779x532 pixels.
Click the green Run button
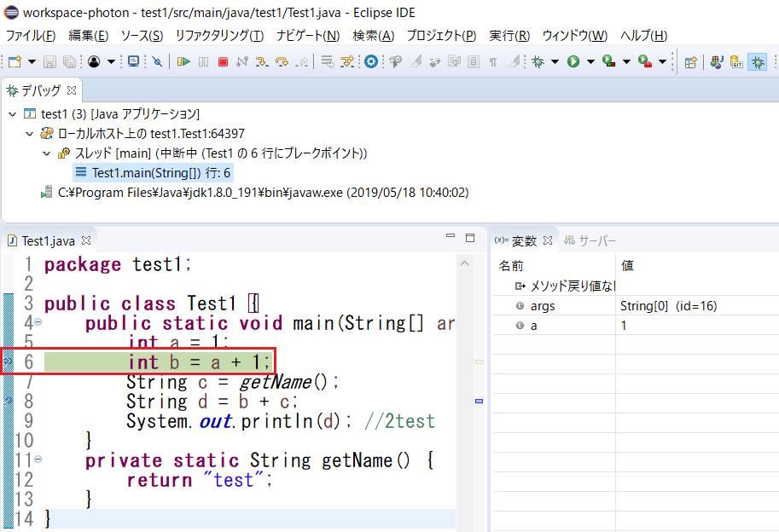pyautogui.click(x=573, y=61)
